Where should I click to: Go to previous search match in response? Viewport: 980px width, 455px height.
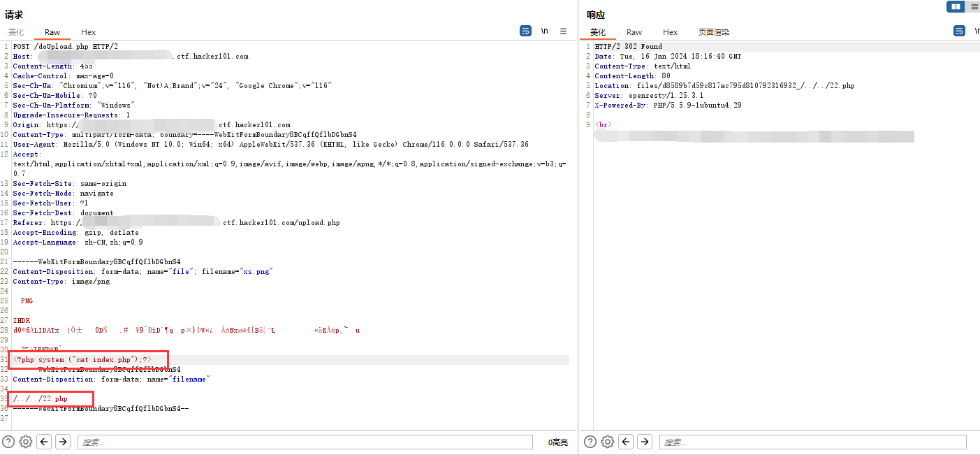click(627, 442)
